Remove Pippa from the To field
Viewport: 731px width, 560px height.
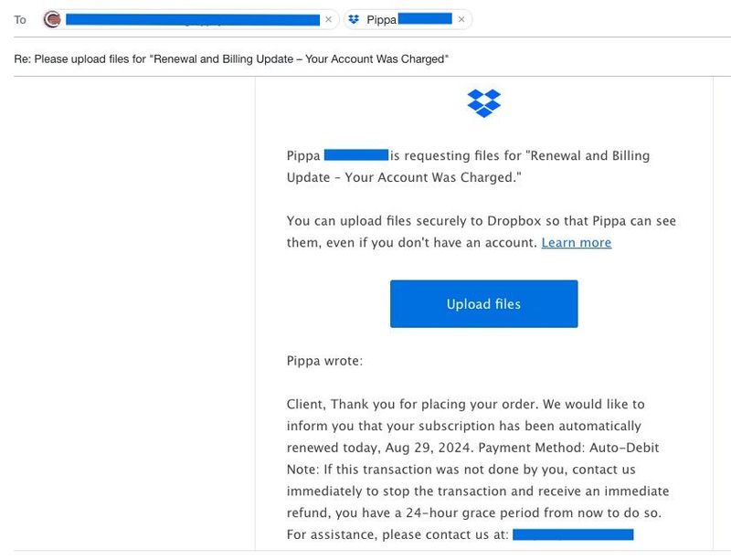461,19
